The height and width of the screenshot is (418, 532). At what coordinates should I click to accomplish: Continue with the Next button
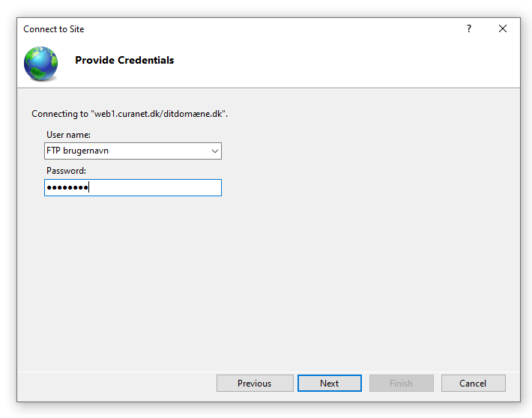330,383
